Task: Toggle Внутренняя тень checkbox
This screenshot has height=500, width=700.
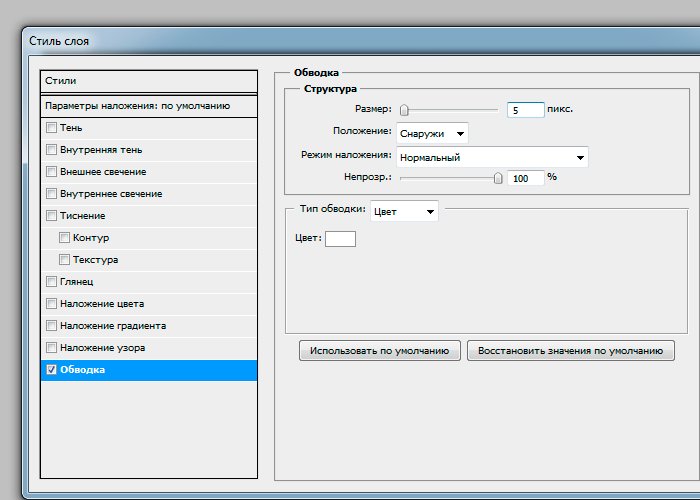Action: (x=52, y=150)
